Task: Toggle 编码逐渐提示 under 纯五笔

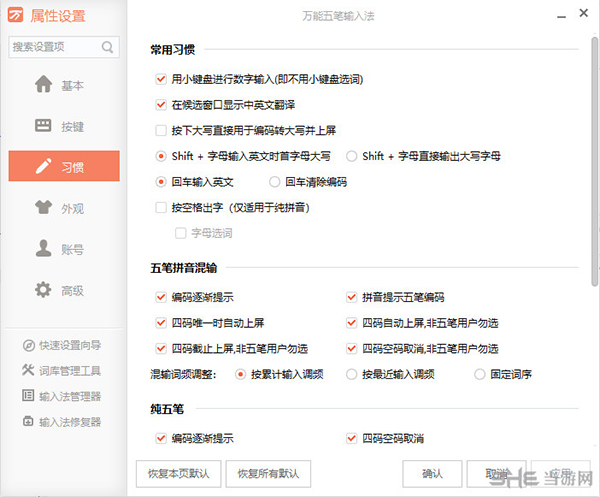Action: 161,438
